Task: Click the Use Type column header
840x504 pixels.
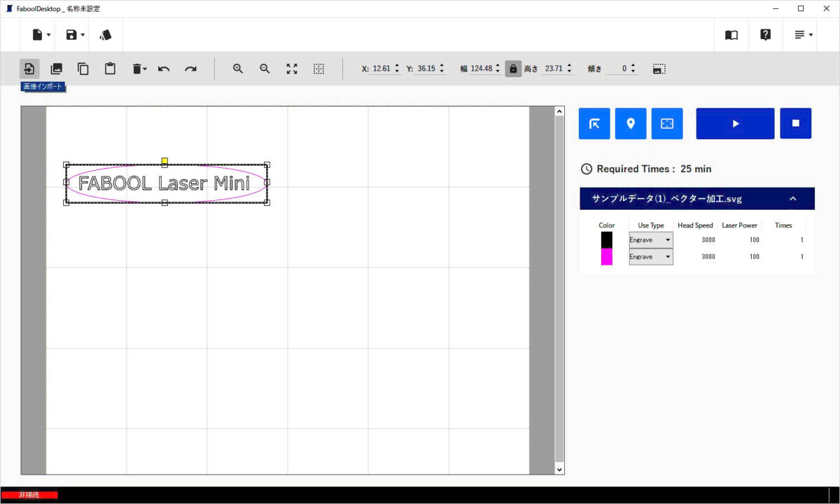Action: 651,225
